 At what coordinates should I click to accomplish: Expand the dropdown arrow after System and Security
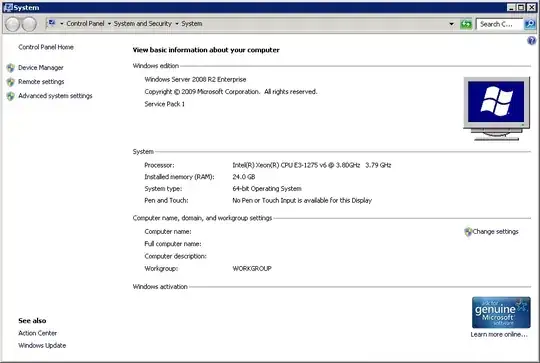(177, 24)
